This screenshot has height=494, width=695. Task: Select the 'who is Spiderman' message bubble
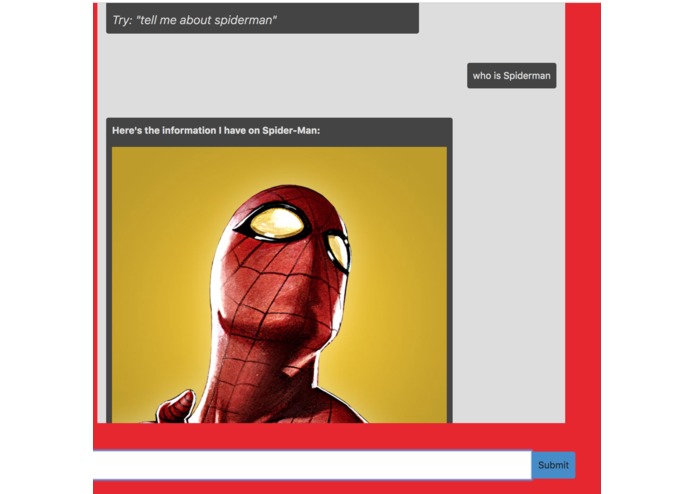point(511,76)
